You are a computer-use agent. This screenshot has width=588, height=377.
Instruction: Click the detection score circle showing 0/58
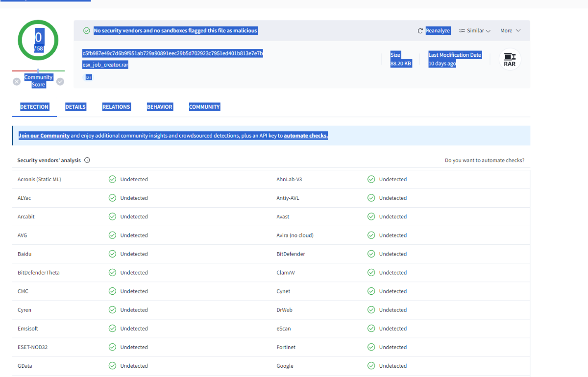pyautogui.click(x=38, y=40)
